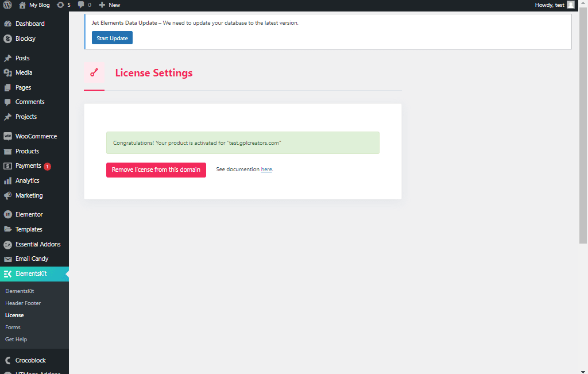
Task: Select the ElementsKit main menu
Action: pyautogui.click(x=34, y=274)
